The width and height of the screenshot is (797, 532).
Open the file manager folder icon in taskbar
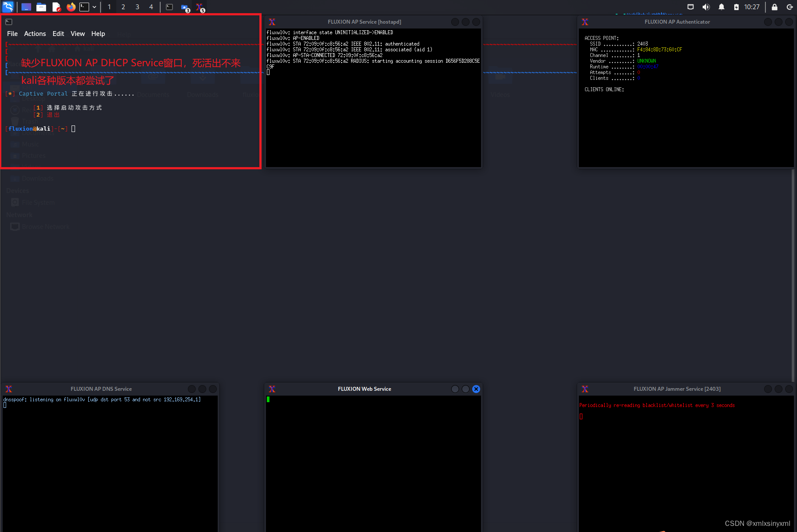pos(41,7)
